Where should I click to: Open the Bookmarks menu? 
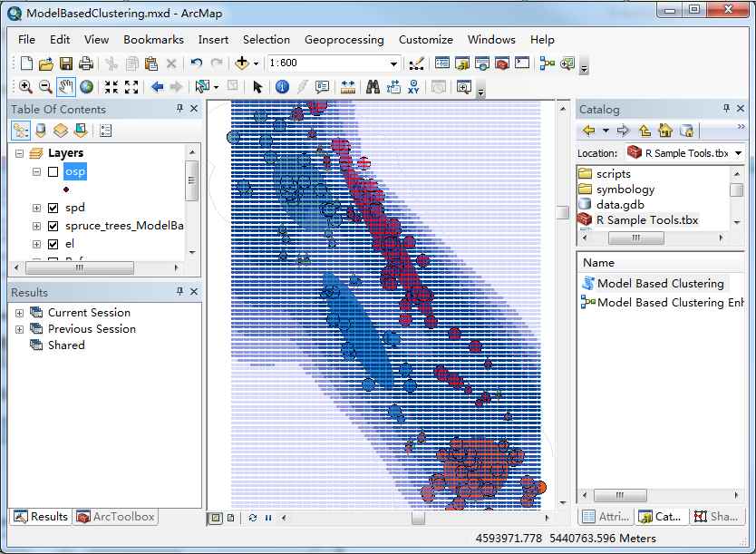[x=153, y=40]
